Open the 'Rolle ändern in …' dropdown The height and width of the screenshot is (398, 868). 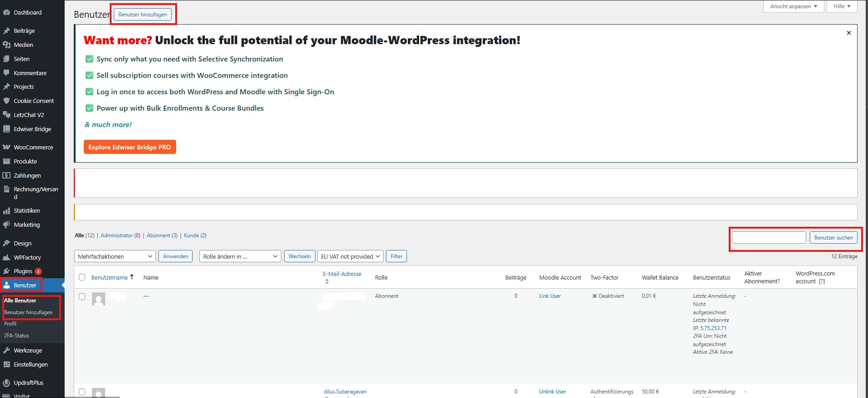click(240, 256)
